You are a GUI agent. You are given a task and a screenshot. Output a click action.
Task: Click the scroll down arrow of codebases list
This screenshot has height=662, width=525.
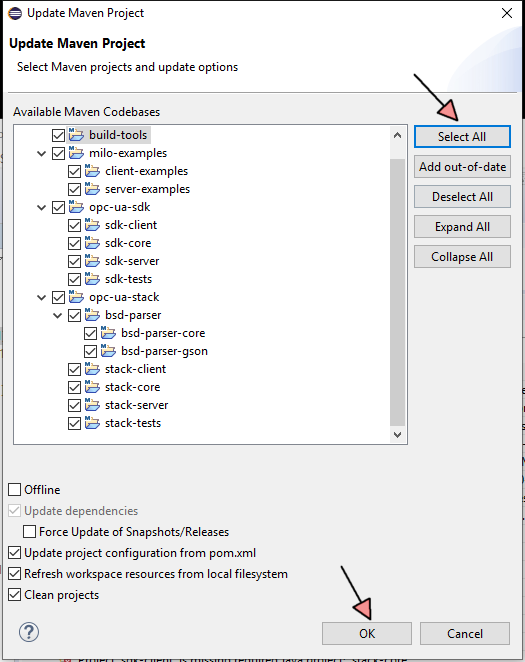(397, 434)
